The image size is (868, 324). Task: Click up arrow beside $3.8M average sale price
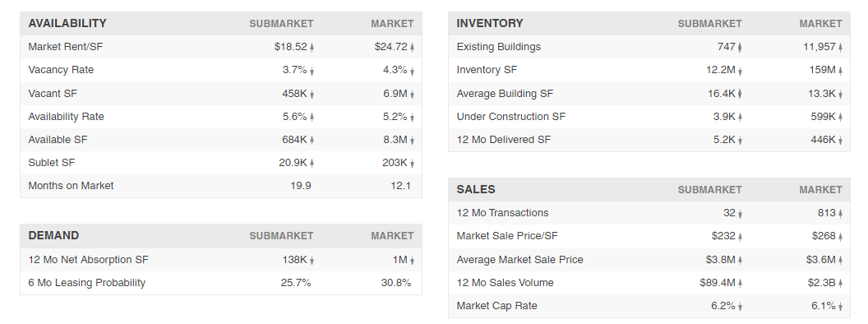(740, 261)
